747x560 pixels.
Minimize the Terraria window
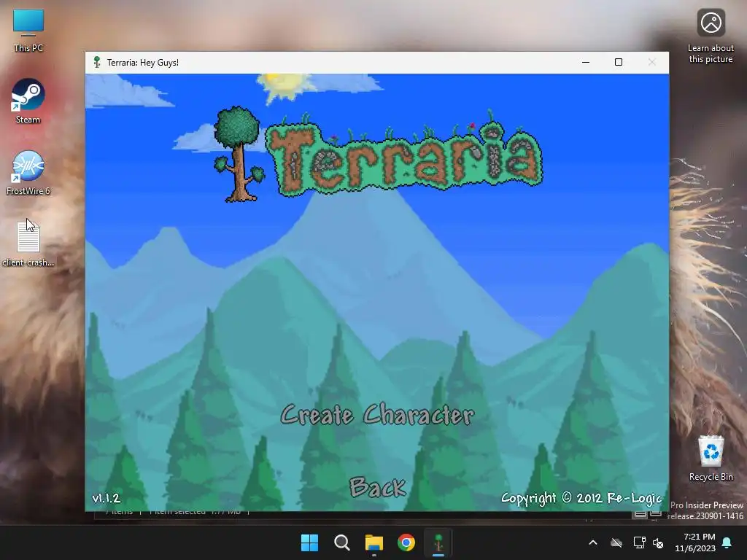(x=586, y=63)
